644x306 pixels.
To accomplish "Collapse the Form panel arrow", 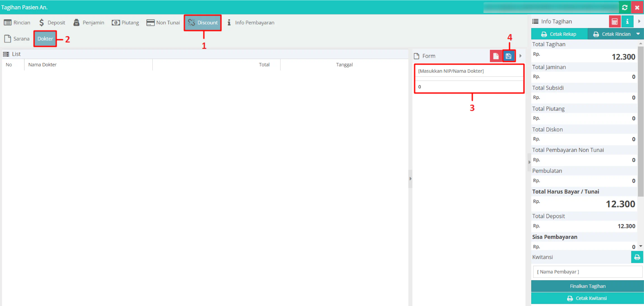I will coord(520,56).
